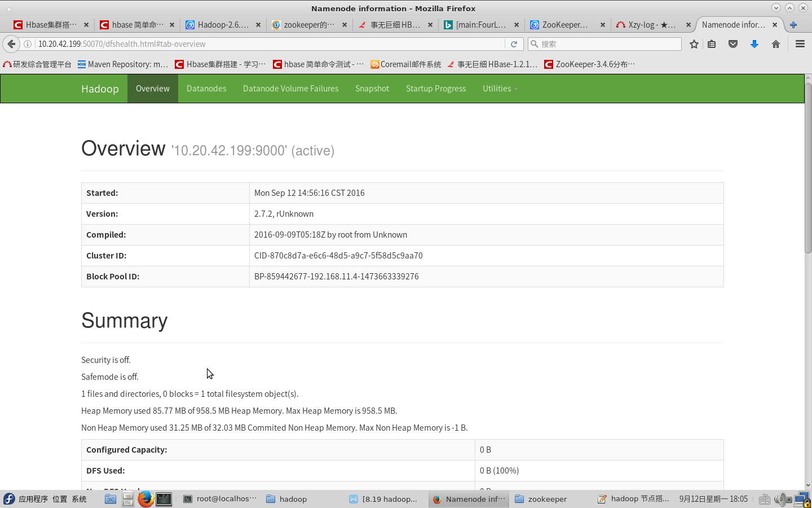Close the Namenode information tab
Image resolution: width=812 pixels, height=508 pixels.
coord(775,25)
